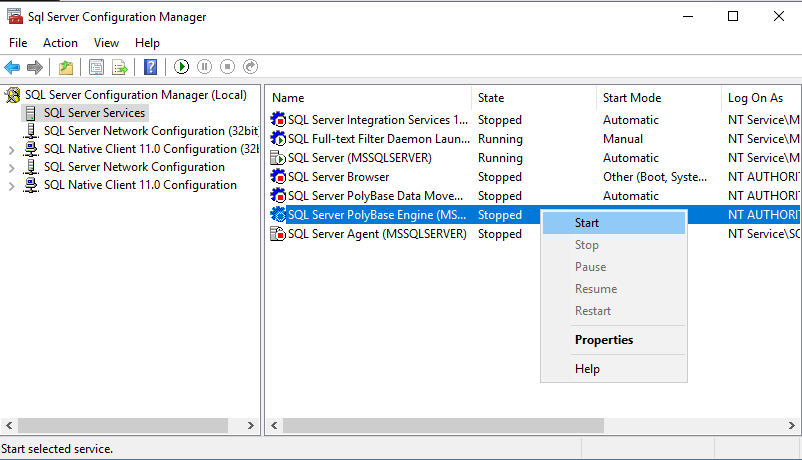Click Other (Boot, Syste... start mode cell

pos(655,177)
